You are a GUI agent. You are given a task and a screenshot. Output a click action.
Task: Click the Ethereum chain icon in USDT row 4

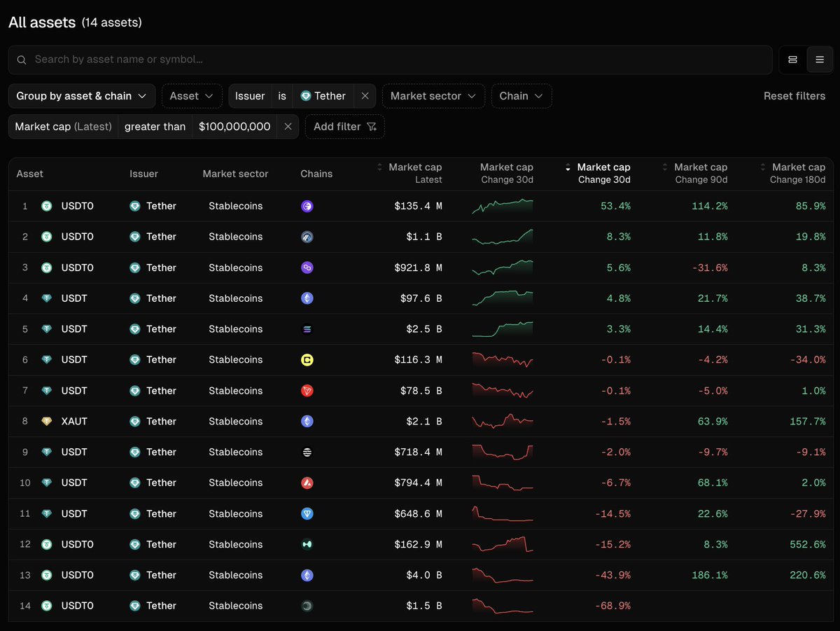(307, 298)
